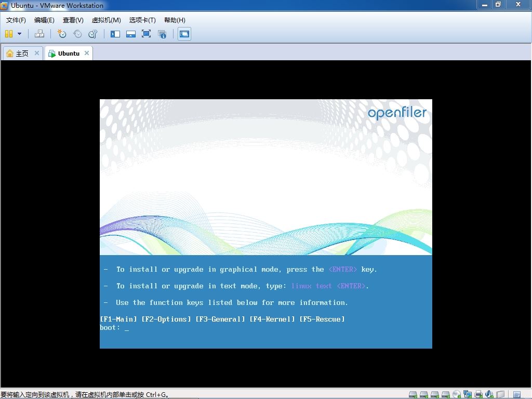Click the [F4-Kernel] text in the VM
This screenshot has width=532, height=399.
click(272, 319)
